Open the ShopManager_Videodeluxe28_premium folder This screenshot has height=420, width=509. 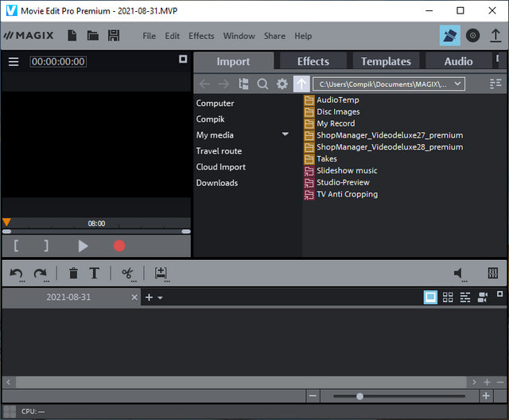point(389,147)
